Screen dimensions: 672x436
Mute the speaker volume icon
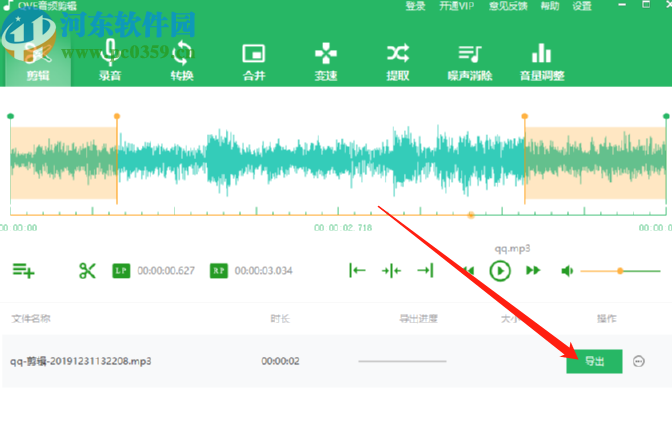[x=567, y=271]
